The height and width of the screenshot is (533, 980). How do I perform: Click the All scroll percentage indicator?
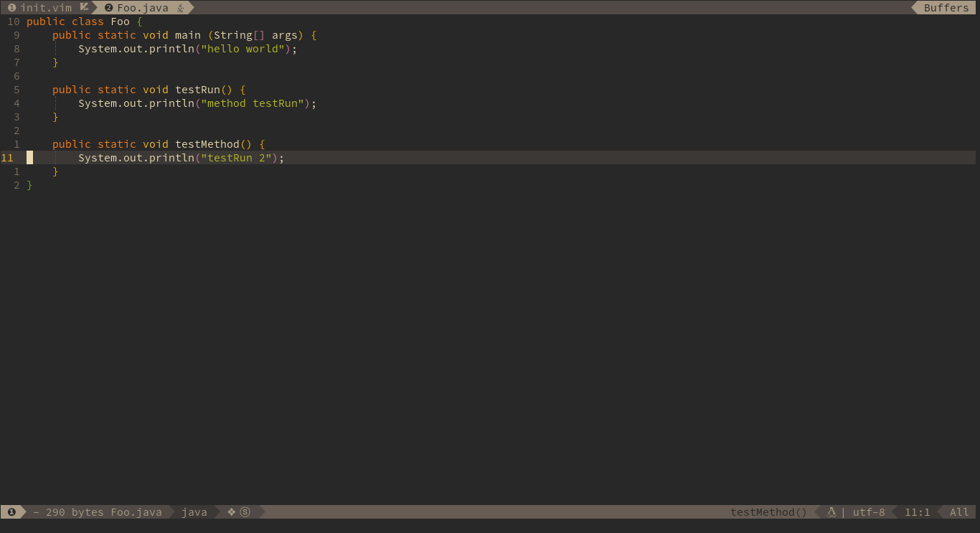959,512
